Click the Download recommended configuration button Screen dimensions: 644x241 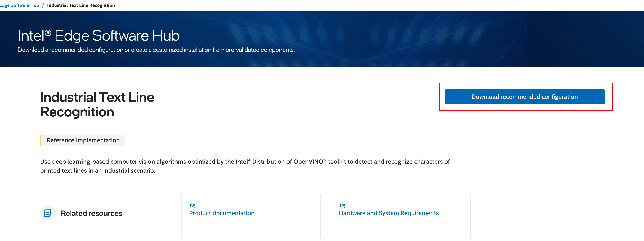click(x=524, y=97)
